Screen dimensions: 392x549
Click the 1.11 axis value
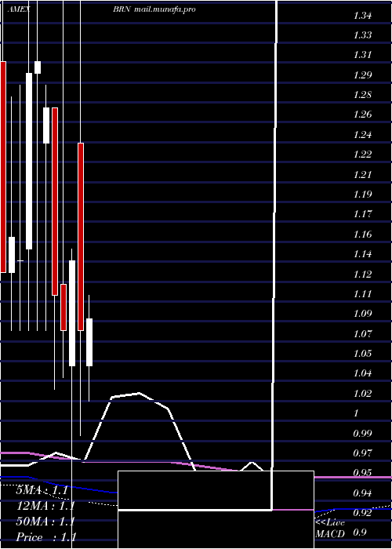[362, 294]
